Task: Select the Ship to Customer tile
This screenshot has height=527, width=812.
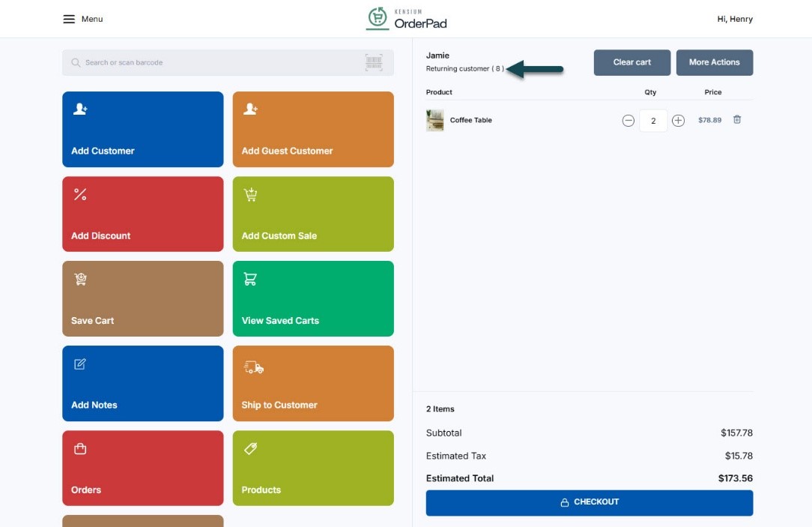Action: pos(313,384)
